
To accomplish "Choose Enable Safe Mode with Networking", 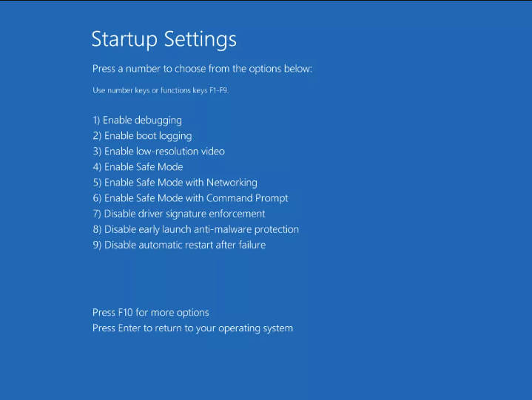I will point(175,183).
